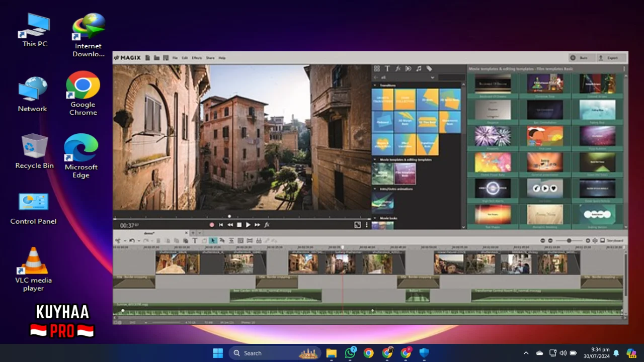The image size is (644, 362).
Task: Open Windows Start menu
Action: click(218, 353)
